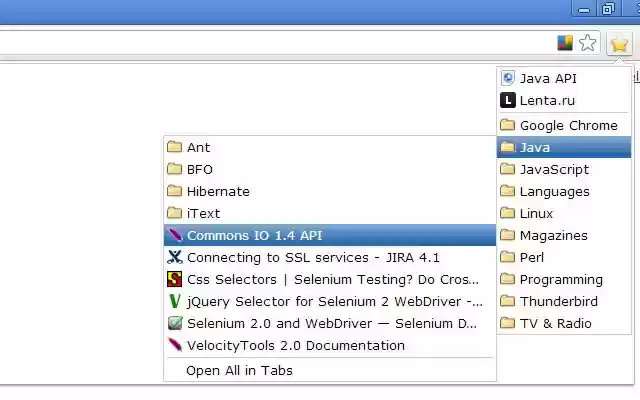Click the bookmarks menu star button

click(x=619, y=43)
